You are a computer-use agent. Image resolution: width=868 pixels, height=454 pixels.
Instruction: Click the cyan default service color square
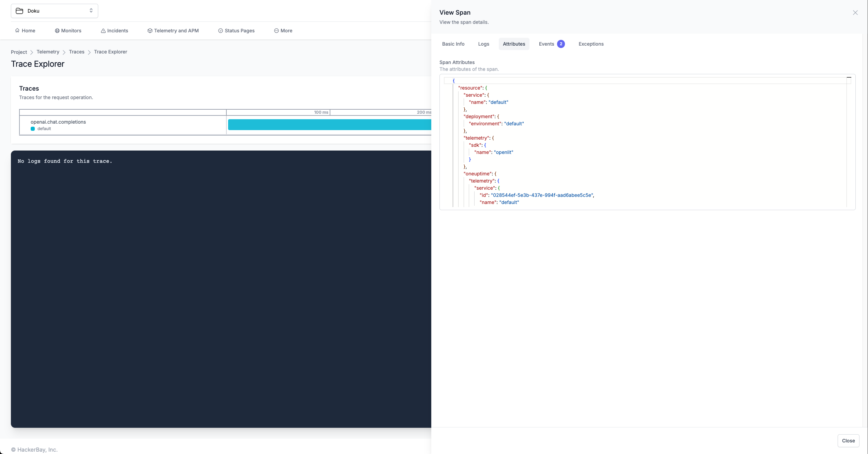(x=33, y=129)
